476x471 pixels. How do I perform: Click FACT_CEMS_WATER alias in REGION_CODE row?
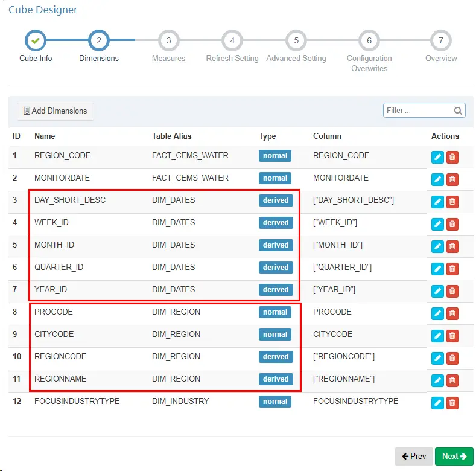coord(190,156)
